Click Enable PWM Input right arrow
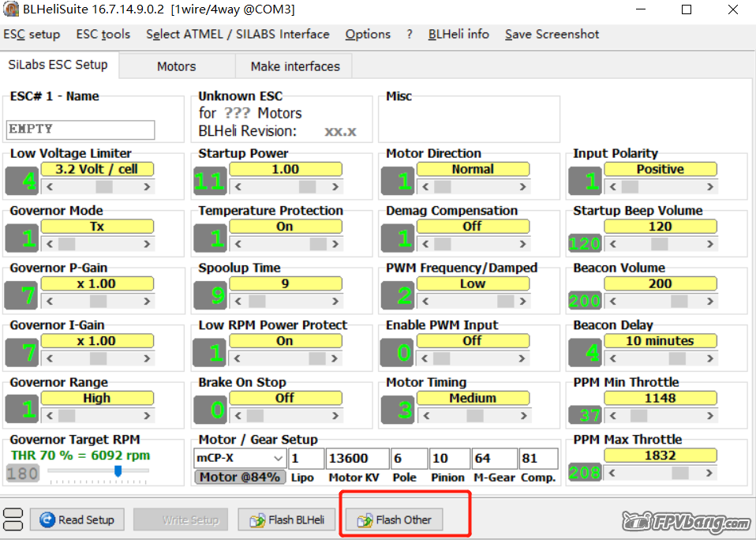 click(x=522, y=358)
